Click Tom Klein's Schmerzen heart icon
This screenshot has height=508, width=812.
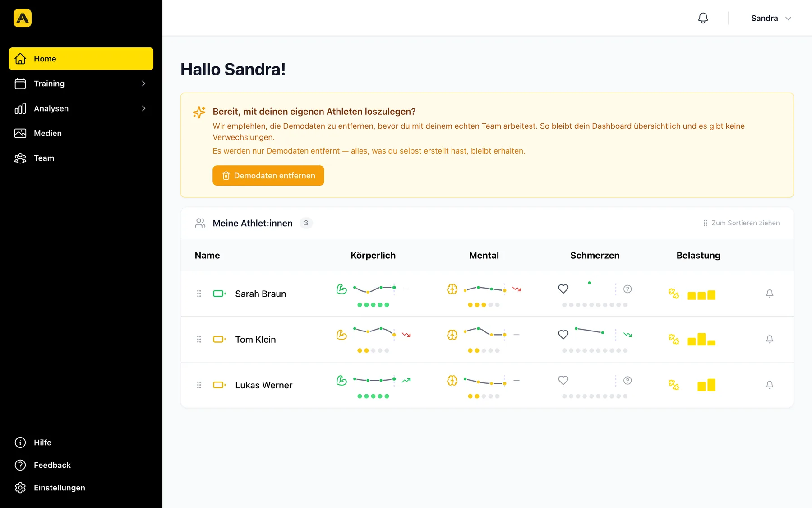[x=563, y=335]
